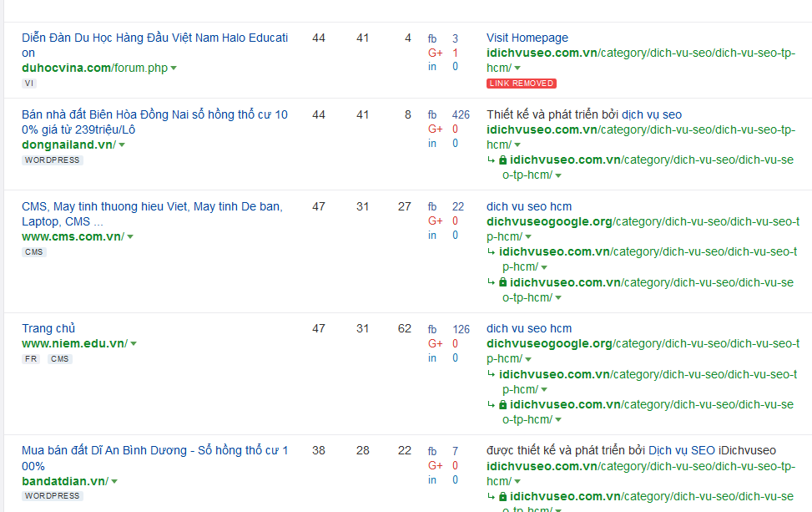This screenshot has width=812, height=512.
Task: Open the CMS, May tinh thuong hieu Viet title
Action: pyautogui.click(x=152, y=214)
